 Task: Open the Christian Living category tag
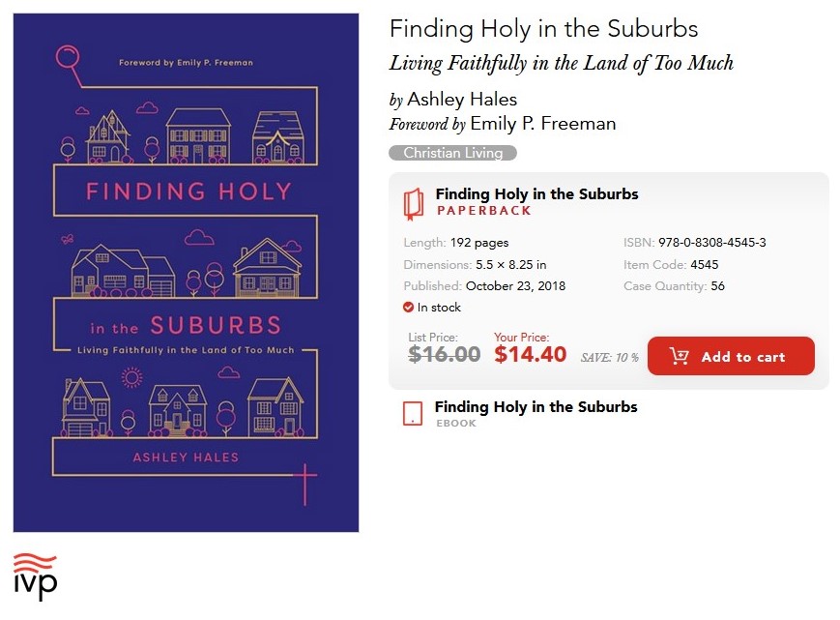click(x=452, y=153)
